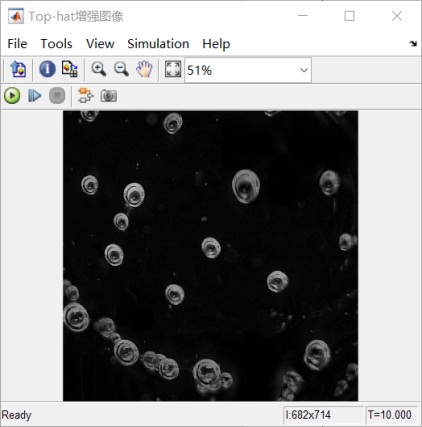422x427 pixels.
Task: Activate the Zoom In magnifier tool
Action: pos(99,69)
